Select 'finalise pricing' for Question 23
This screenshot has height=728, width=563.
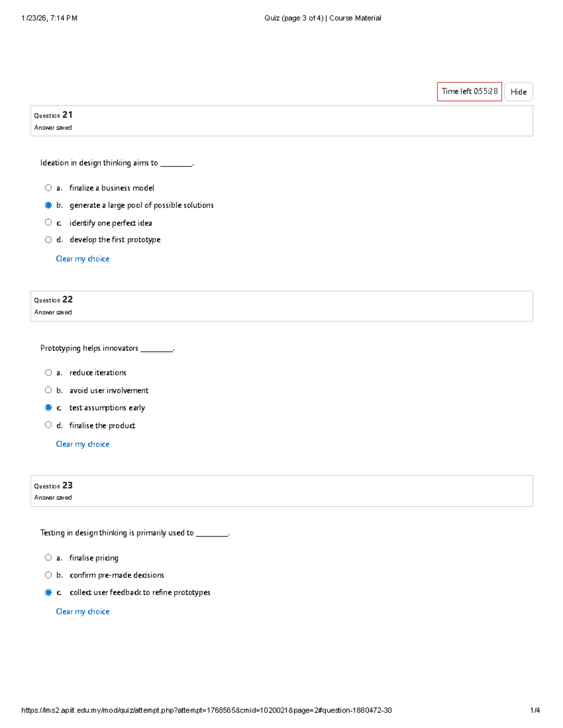[x=48, y=558]
